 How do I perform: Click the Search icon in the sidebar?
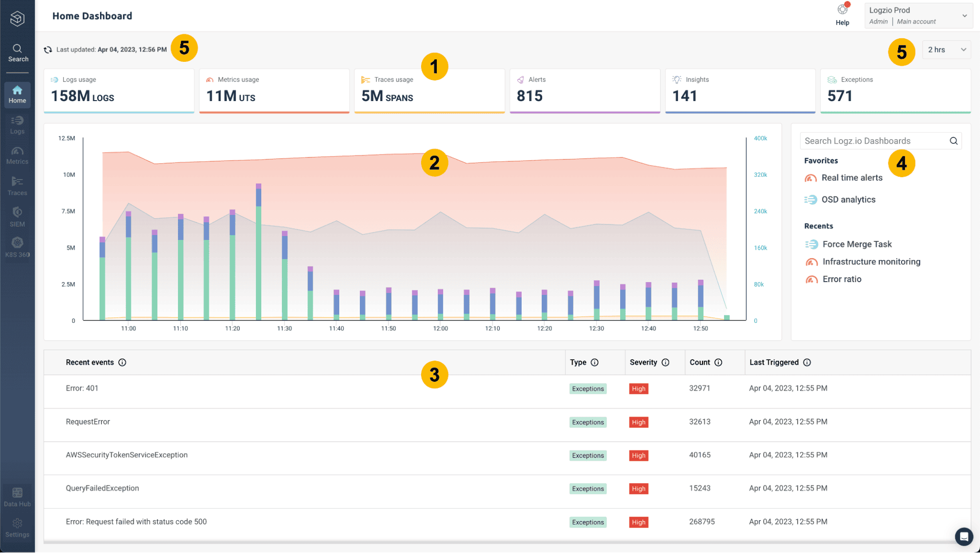(17, 51)
